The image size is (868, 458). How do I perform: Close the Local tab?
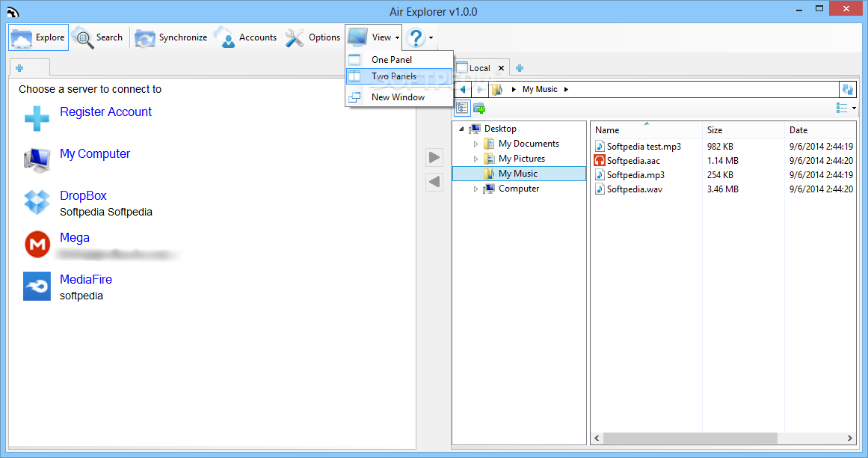(501, 68)
